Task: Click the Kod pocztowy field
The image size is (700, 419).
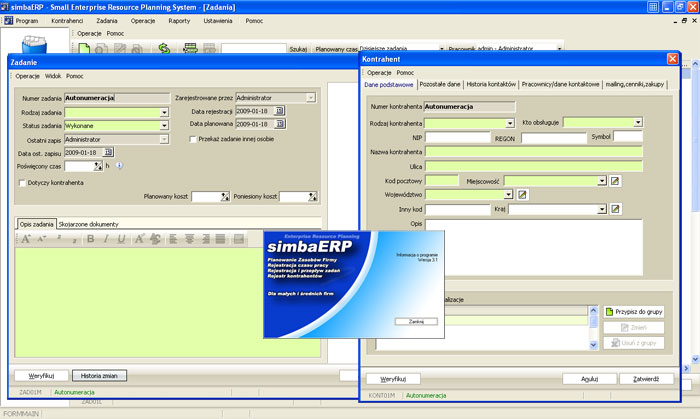Action: coord(442,180)
